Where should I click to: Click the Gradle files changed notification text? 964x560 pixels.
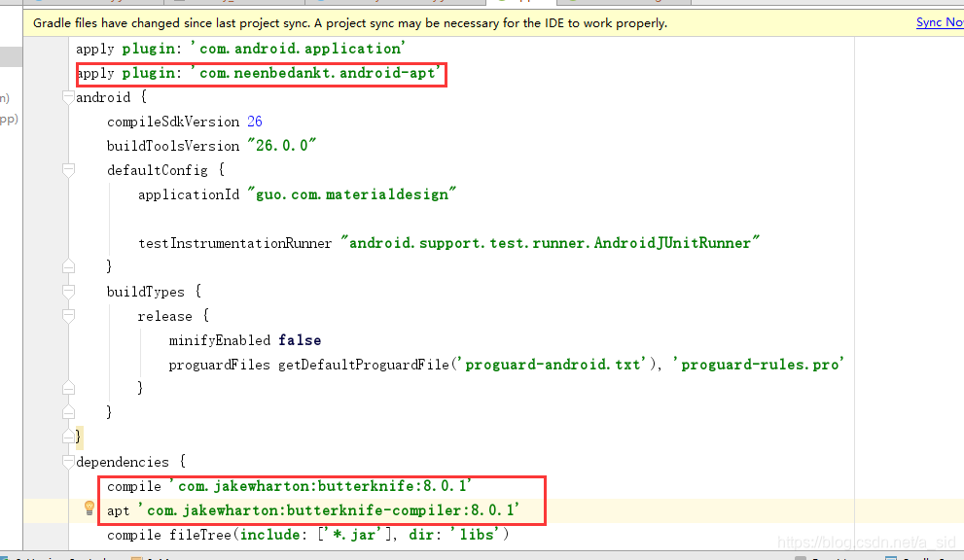coord(350,22)
